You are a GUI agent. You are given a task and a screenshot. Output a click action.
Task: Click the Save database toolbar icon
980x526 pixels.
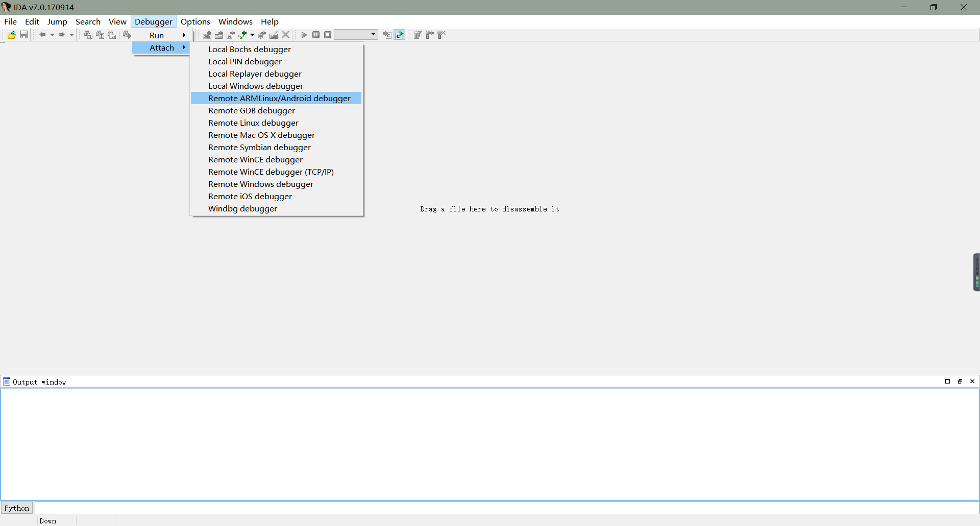pos(23,35)
